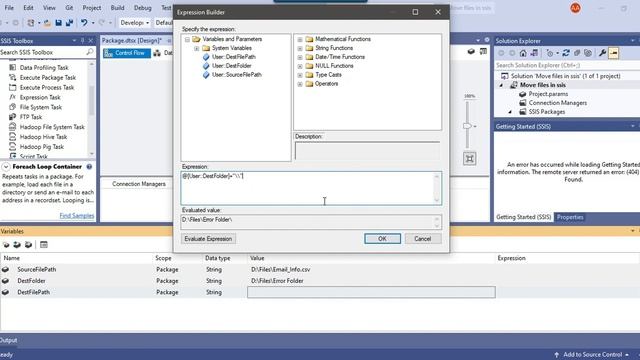Collapse the Move files in ssis project node
This screenshot has height=360, width=640.
click(x=501, y=85)
